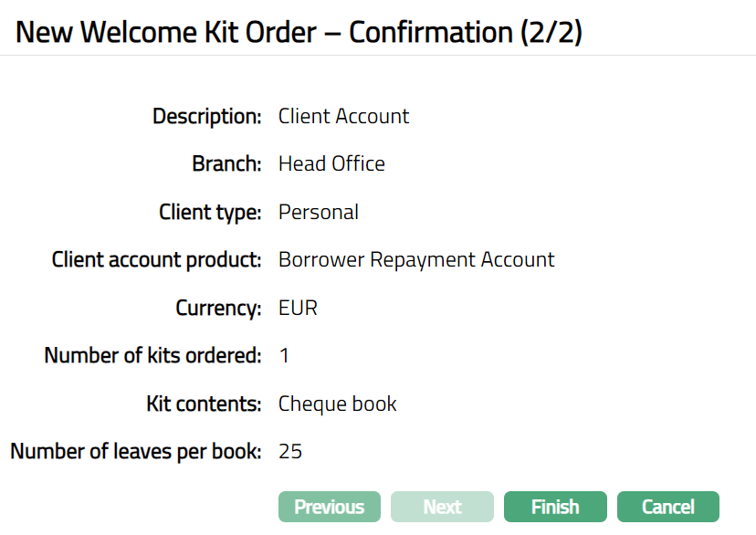This screenshot has width=756, height=535.
Task: Click the number of kits value 1
Action: click(284, 355)
